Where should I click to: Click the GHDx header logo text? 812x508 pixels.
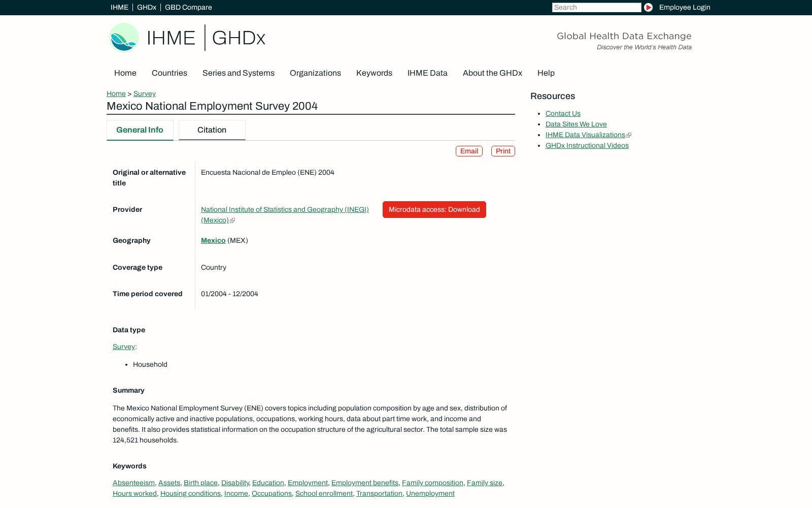(x=239, y=38)
